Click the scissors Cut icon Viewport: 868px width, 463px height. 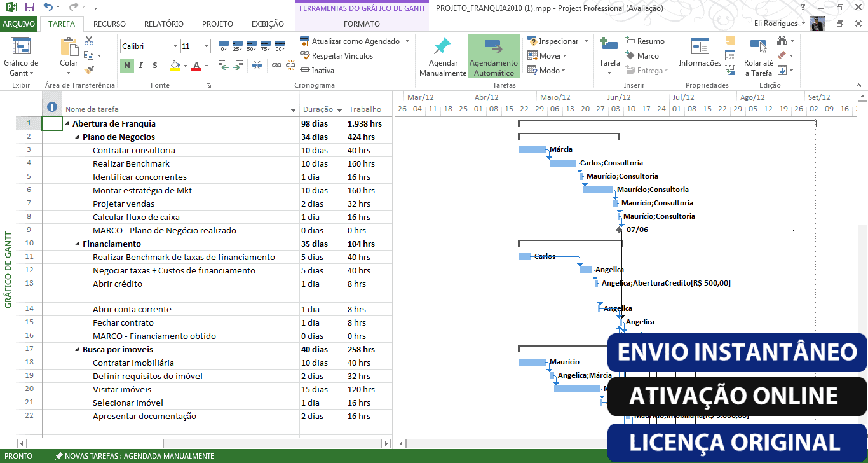(x=89, y=41)
